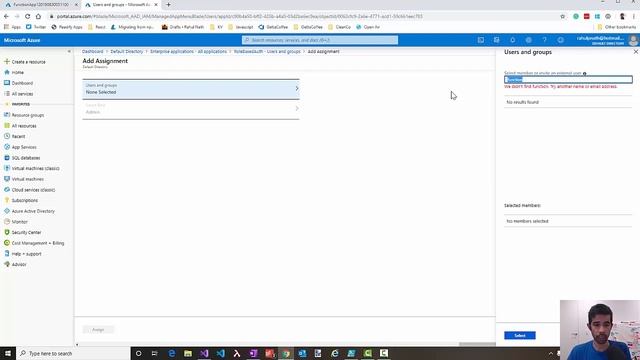Bookmark this page with star icon
The height and width of the screenshot is (360, 640).
(x=563, y=16)
